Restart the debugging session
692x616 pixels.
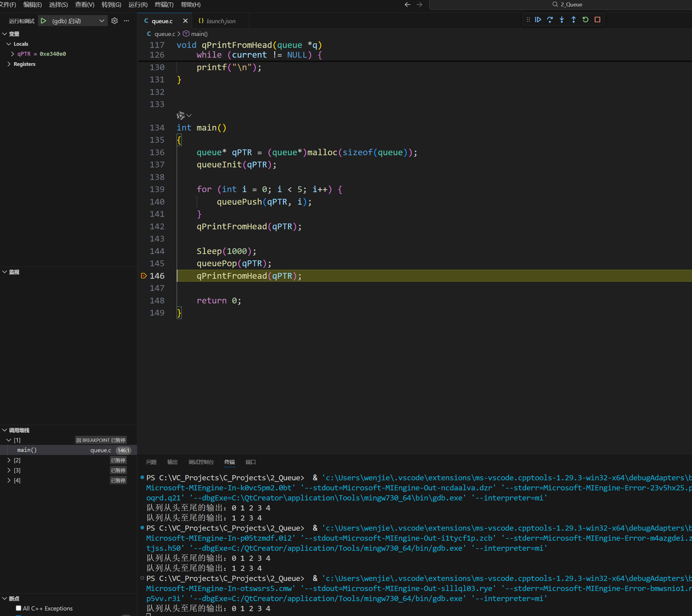[x=585, y=20]
